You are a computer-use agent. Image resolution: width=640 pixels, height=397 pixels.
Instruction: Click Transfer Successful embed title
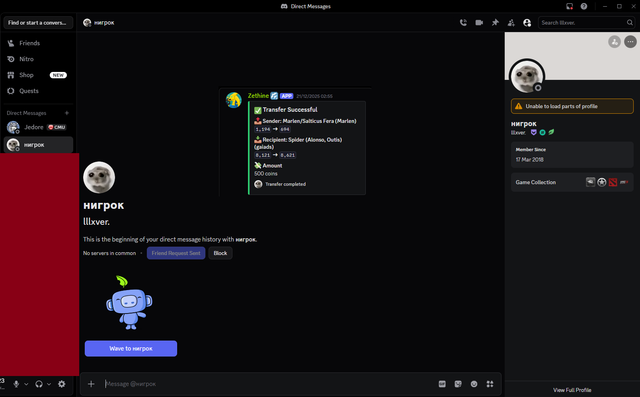tap(290, 110)
